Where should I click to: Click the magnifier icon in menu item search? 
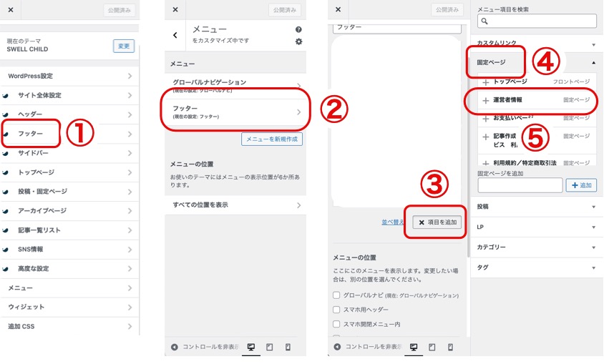[x=483, y=21]
